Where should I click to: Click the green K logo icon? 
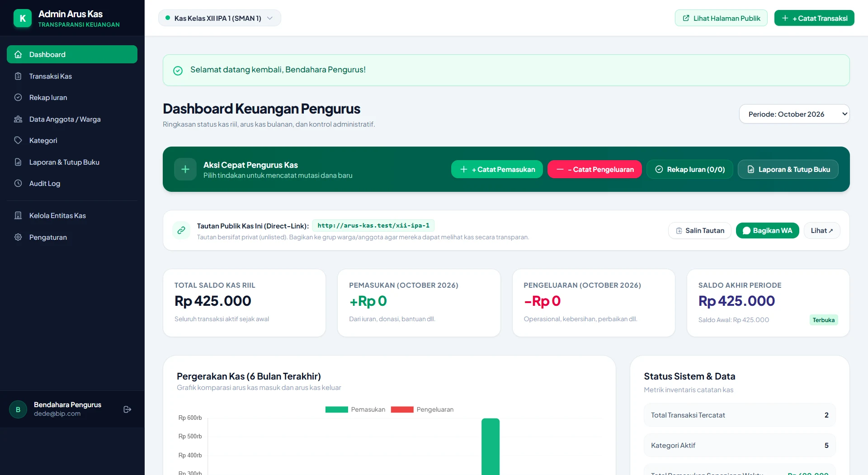click(23, 19)
